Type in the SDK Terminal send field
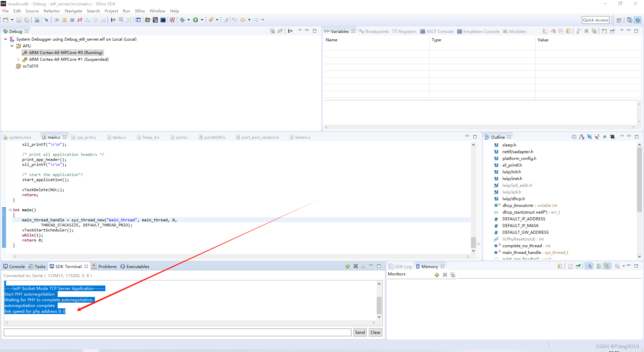The width and height of the screenshot is (644, 352). (x=177, y=332)
